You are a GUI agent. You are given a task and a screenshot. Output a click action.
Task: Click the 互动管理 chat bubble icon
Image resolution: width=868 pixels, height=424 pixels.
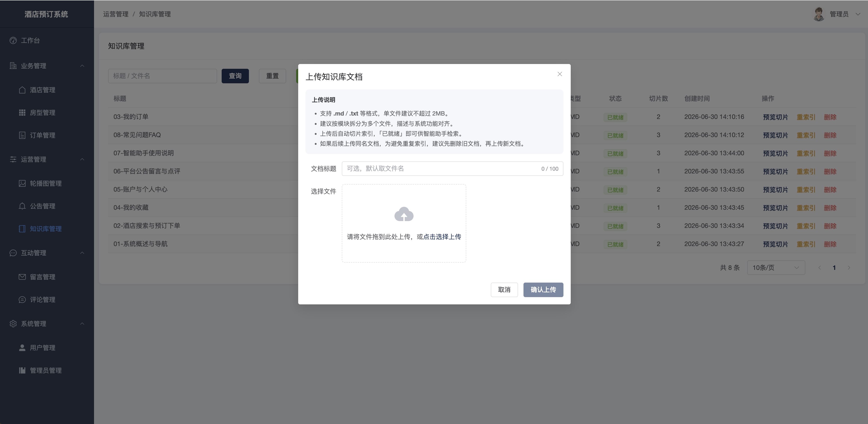[13, 253]
